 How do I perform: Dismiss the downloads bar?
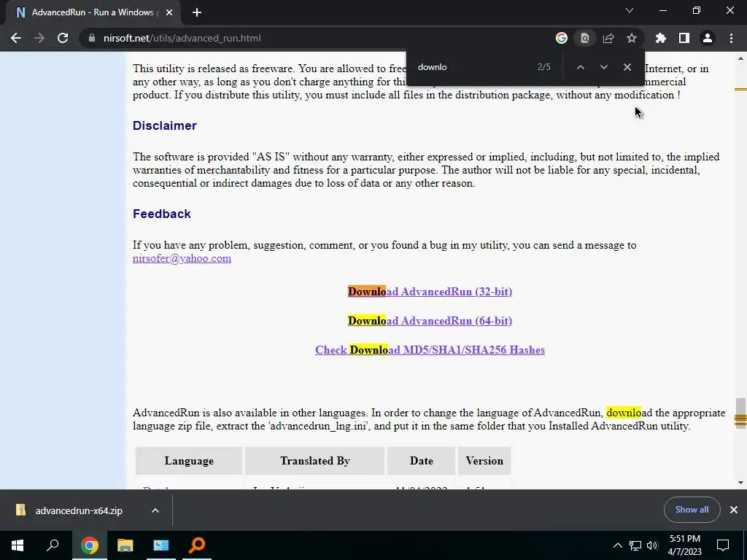click(734, 510)
